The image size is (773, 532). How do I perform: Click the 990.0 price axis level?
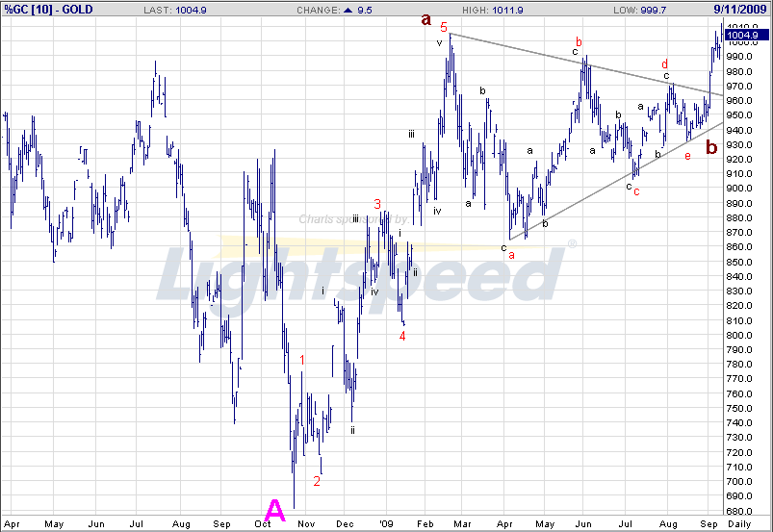pyautogui.click(x=741, y=57)
